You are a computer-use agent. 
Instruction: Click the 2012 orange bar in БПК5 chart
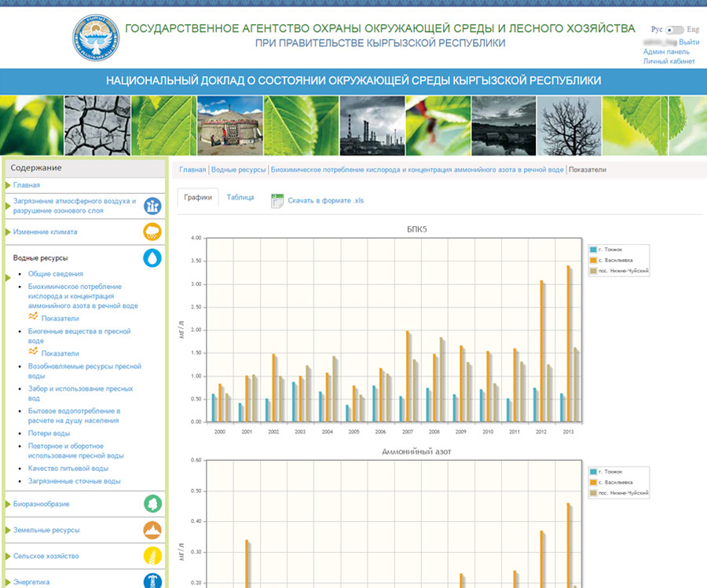(541, 352)
